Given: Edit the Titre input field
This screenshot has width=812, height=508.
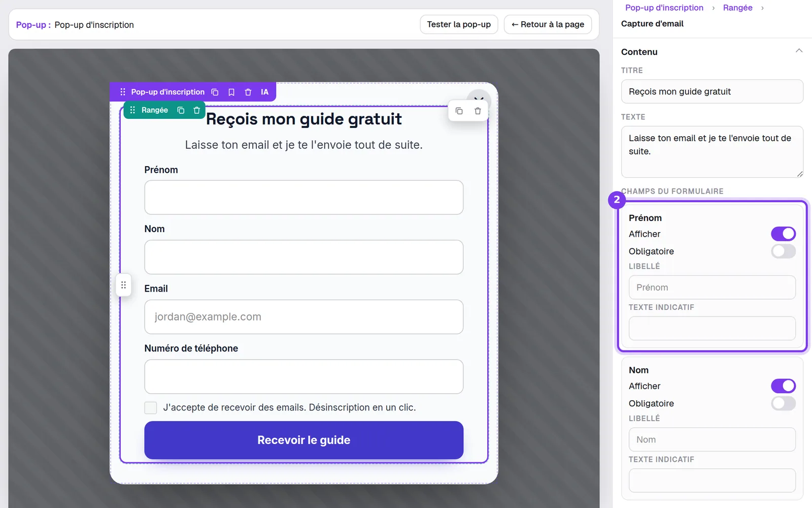Looking at the screenshot, I should pos(712,91).
